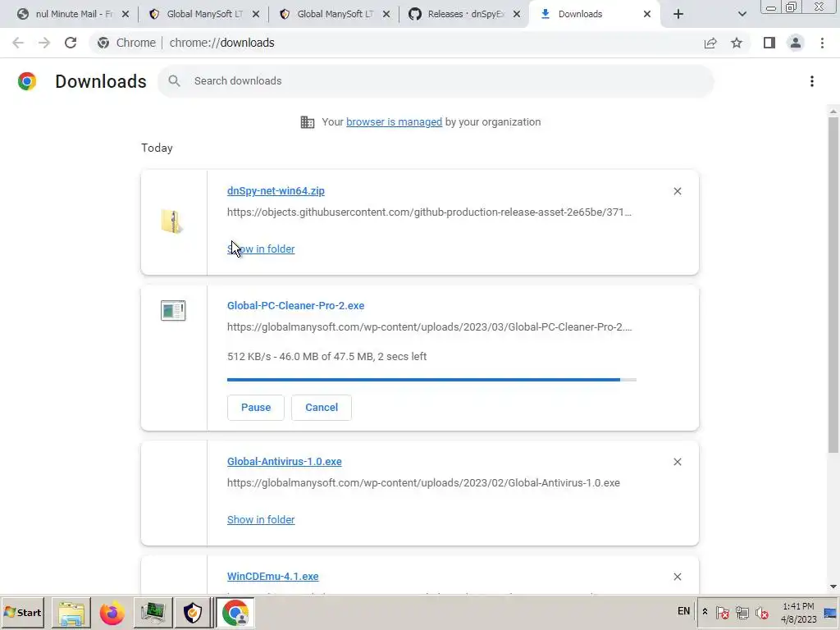
Task: Cancel the Global-PC-Cleaner-Pro-2.exe download
Action: click(x=322, y=408)
